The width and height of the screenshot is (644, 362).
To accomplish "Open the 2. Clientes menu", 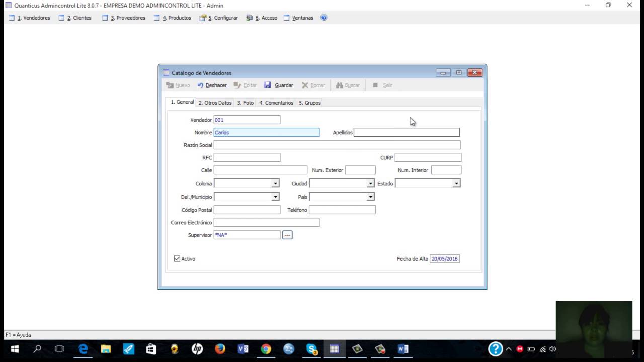I will (x=75, y=18).
